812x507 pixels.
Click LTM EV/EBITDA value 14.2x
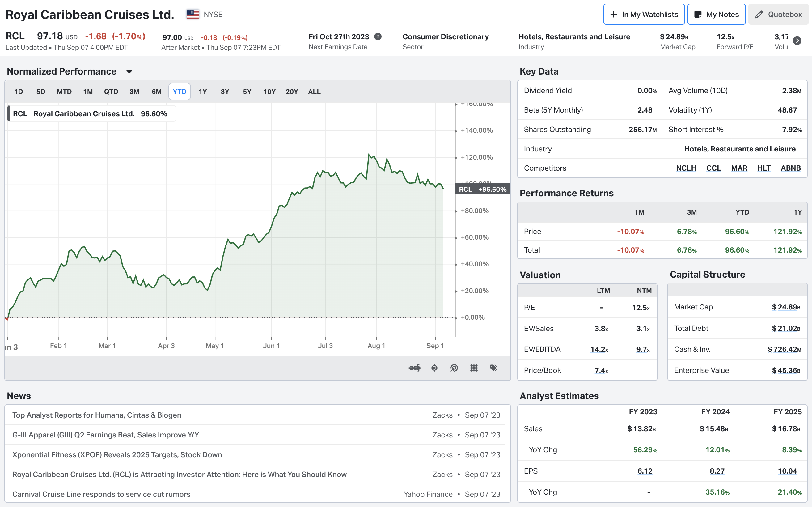[x=599, y=349]
